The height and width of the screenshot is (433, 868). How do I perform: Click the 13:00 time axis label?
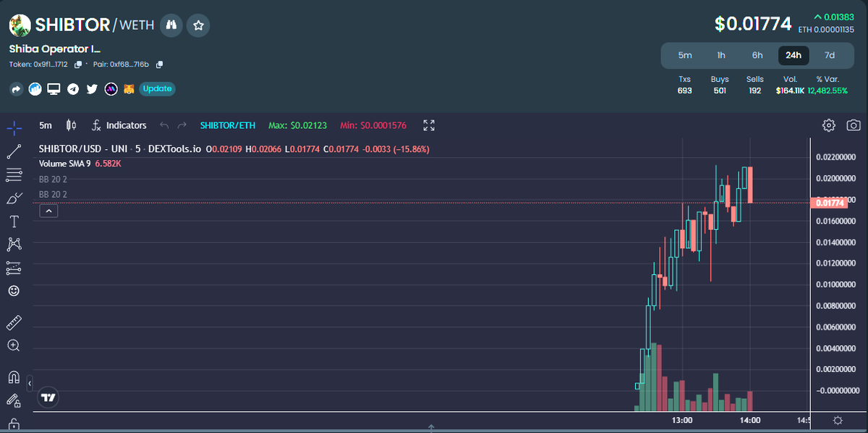[x=682, y=420]
